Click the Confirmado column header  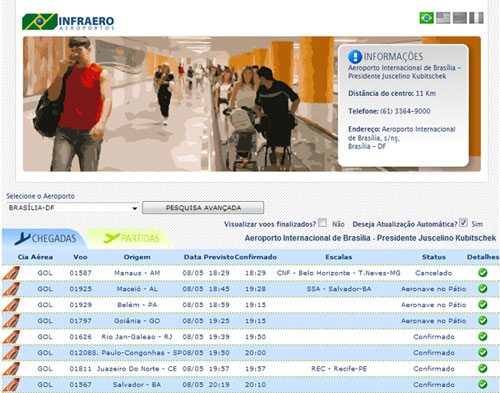256,257
